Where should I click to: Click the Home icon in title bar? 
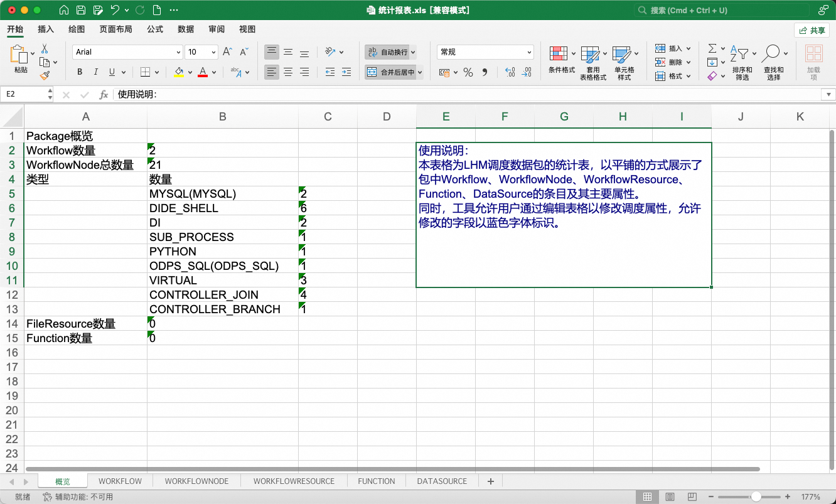tap(63, 10)
